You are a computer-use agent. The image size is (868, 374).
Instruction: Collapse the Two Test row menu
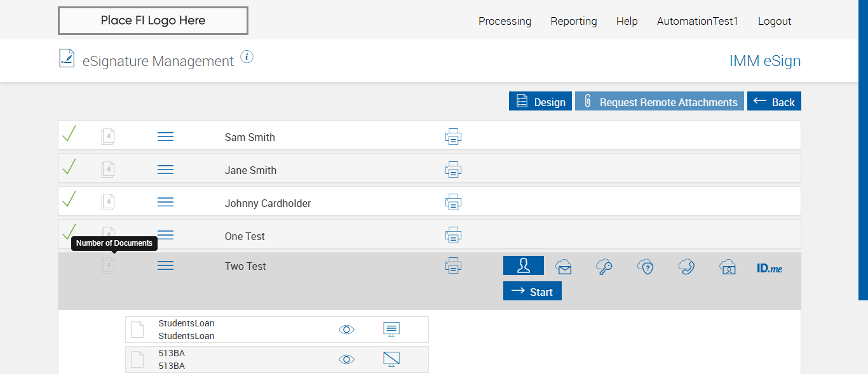pos(165,265)
